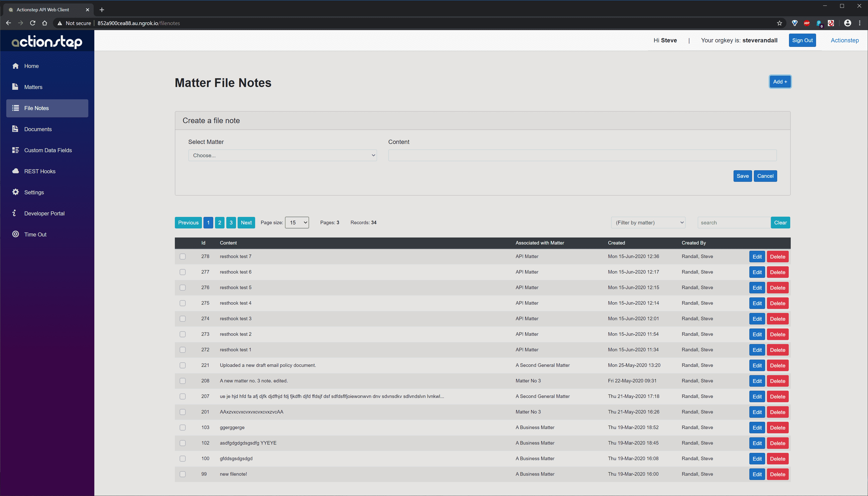Click inside the search field
This screenshot has height=496, width=868.
(x=733, y=222)
